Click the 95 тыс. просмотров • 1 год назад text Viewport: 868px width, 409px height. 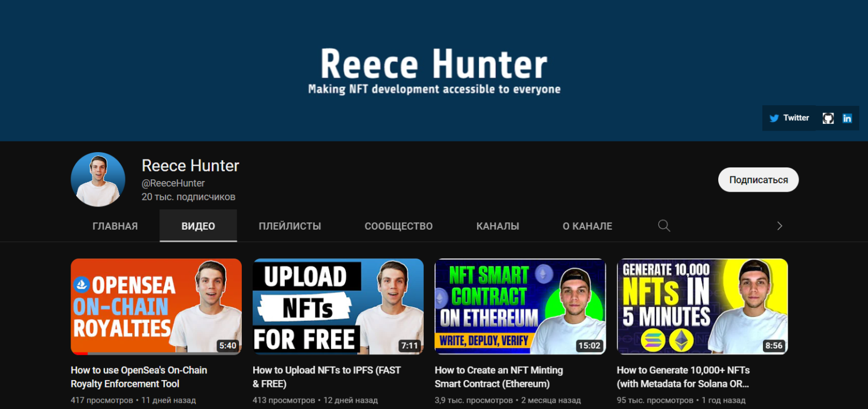[x=681, y=401]
